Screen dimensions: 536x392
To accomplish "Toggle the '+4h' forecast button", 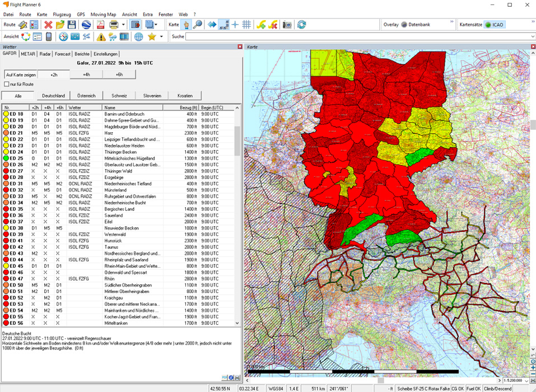I will [86, 74].
